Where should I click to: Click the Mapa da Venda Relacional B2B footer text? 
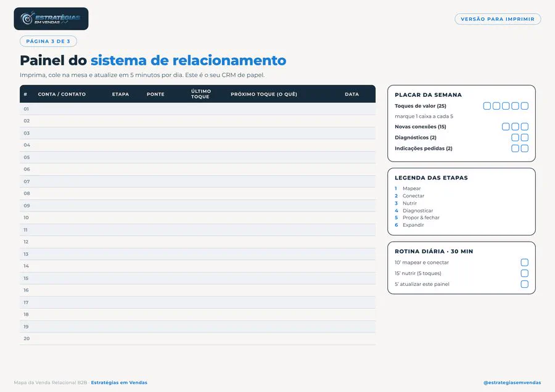click(51, 383)
